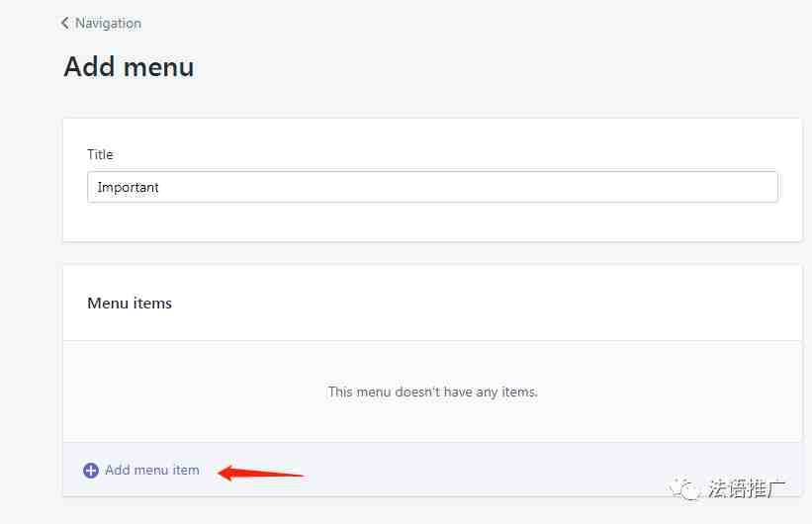Click the back chevron beside Navigation
This screenshot has height=524, width=812.
coord(64,23)
